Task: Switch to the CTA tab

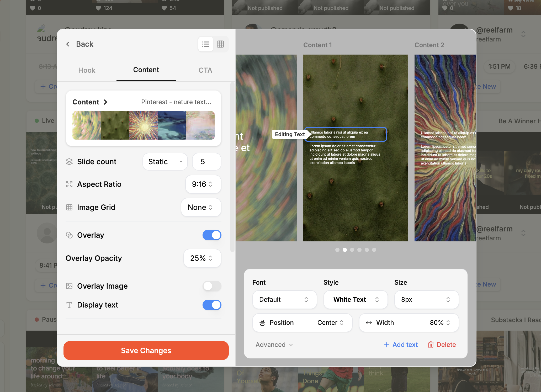Action: pyautogui.click(x=205, y=70)
